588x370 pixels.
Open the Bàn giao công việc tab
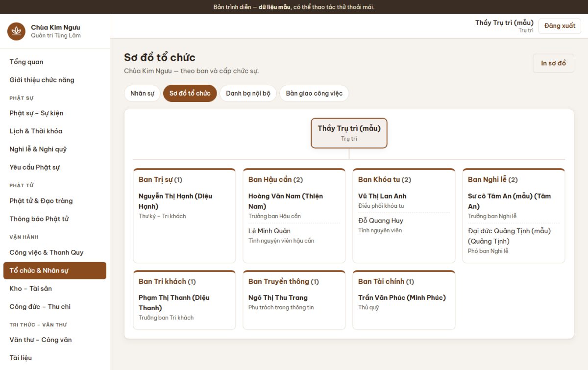click(x=314, y=93)
